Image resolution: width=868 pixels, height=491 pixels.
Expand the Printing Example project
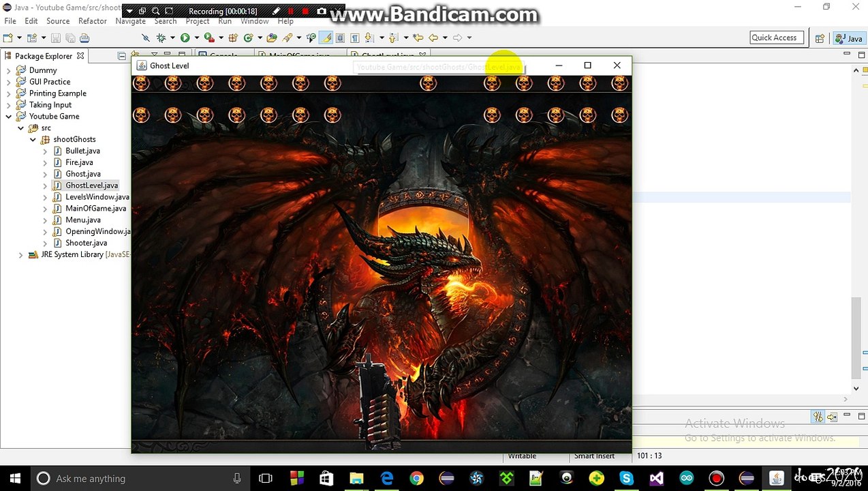pyautogui.click(x=8, y=93)
